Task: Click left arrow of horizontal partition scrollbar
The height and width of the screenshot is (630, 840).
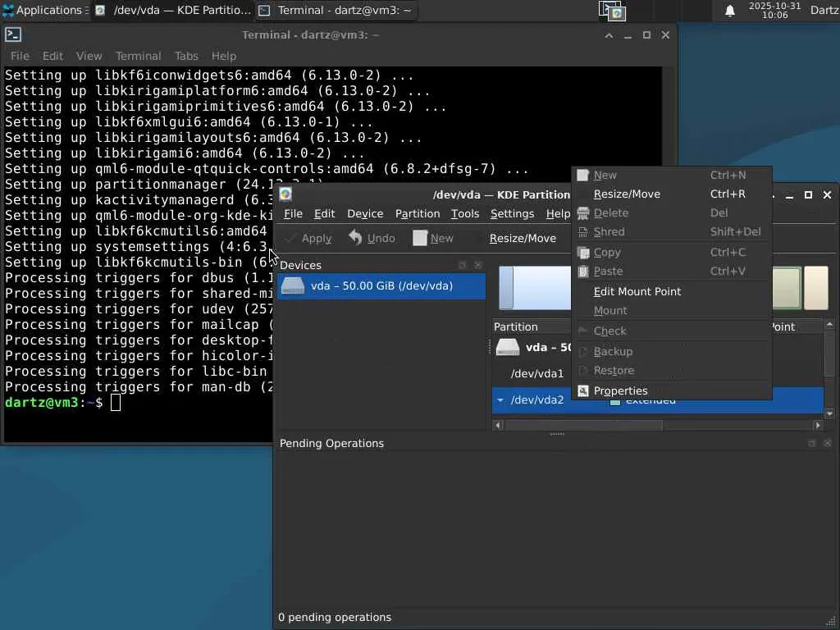Action: point(499,426)
